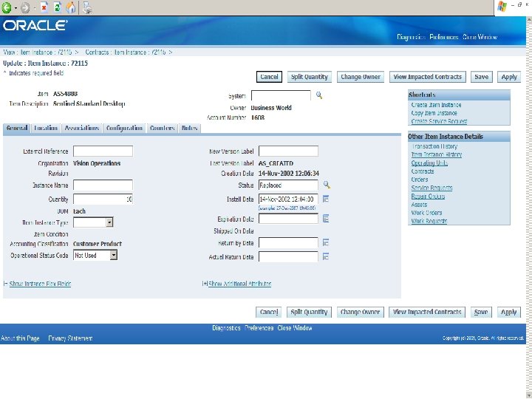Screen dimensions: 532x399
Task: Open the Contracts details link
Action: click(423, 171)
